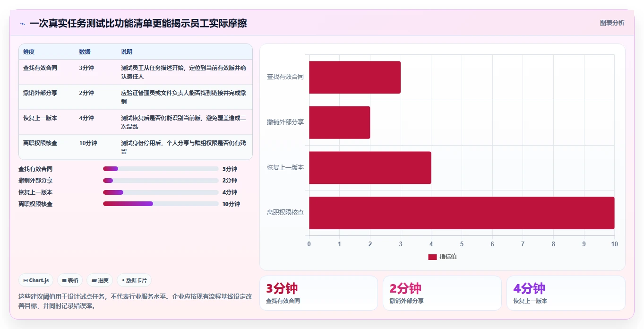Click the 撤销外部分享 chart bar
This screenshot has height=329, width=644.
click(x=339, y=122)
